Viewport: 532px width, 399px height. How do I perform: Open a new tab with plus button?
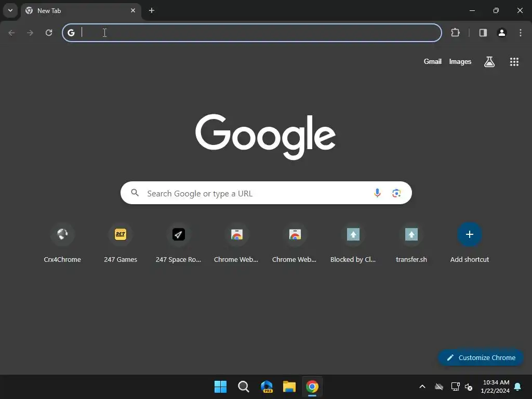coord(152,10)
